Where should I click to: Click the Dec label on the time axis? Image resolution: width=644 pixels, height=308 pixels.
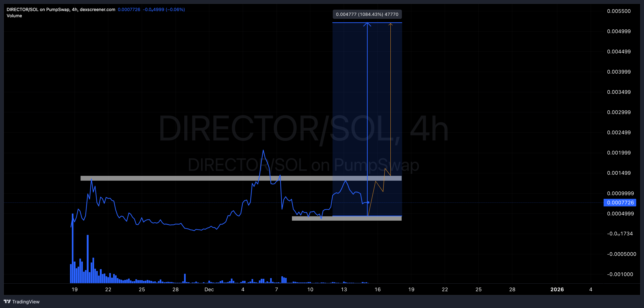[209, 289]
